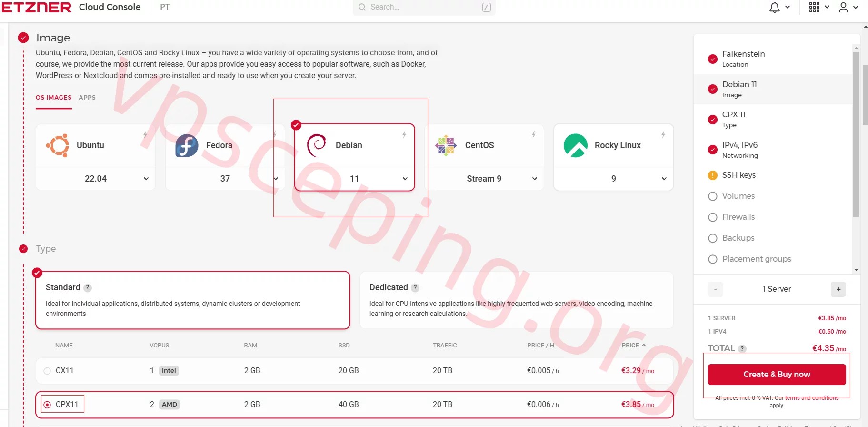Click the help icon next to Standard
Image resolution: width=868 pixels, height=427 pixels.
(88, 288)
